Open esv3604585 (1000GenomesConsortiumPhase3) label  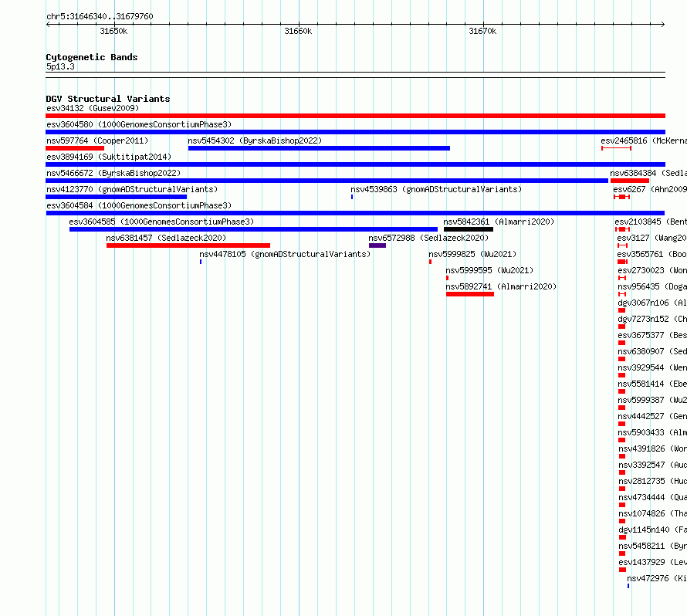(161, 222)
